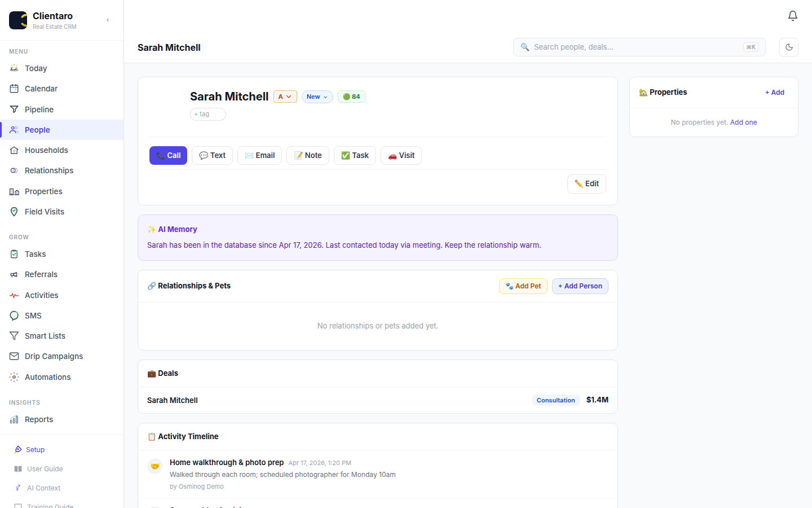Open Drip Campaigns from the sidebar
The width and height of the screenshot is (812, 508).
click(x=53, y=356)
